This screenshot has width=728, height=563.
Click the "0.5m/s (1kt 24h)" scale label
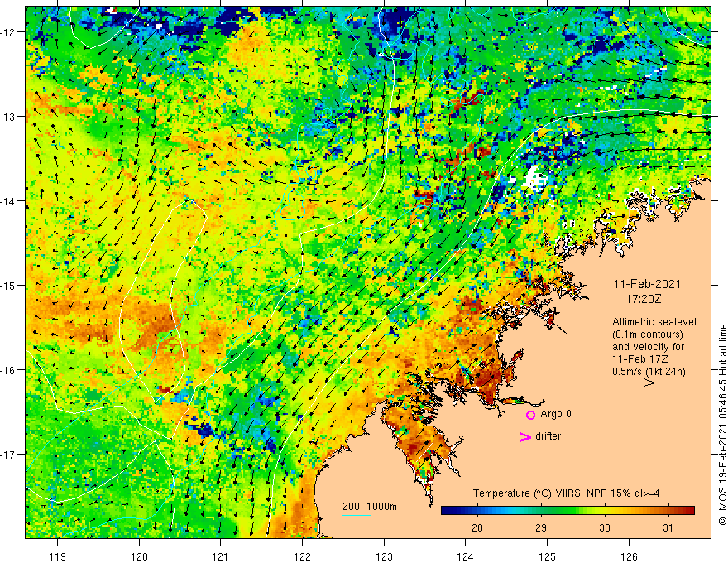coord(649,372)
